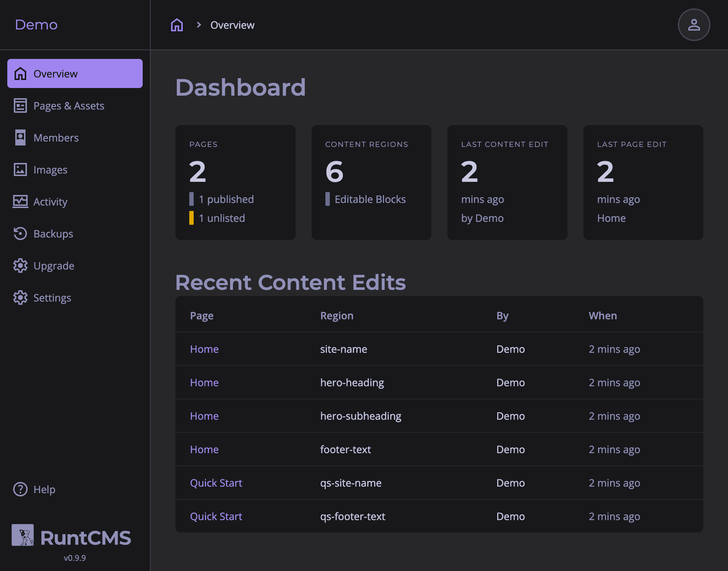The width and height of the screenshot is (728, 571).
Task: Click the purple published count bar
Action: (x=192, y=199)
